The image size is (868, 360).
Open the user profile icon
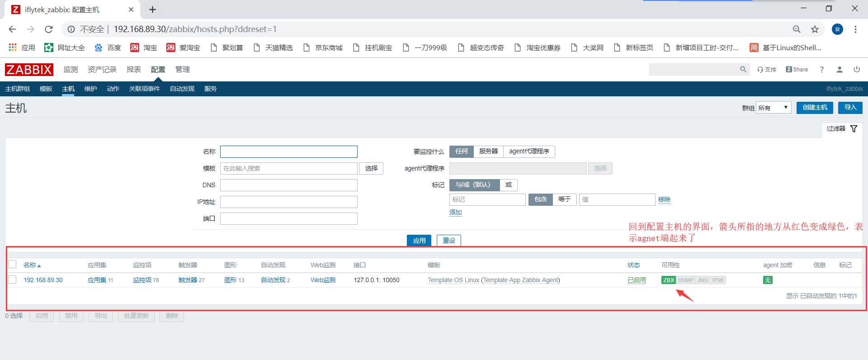(x=840, y=70)
